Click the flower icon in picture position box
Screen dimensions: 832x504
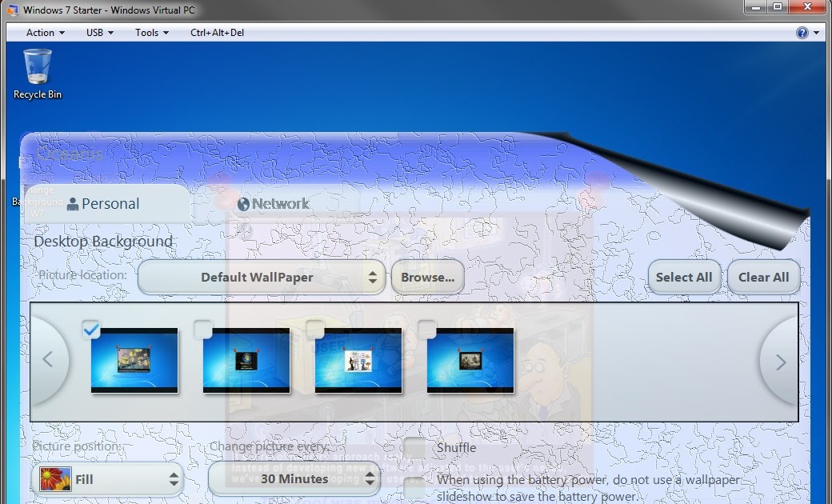pos(56,479)
